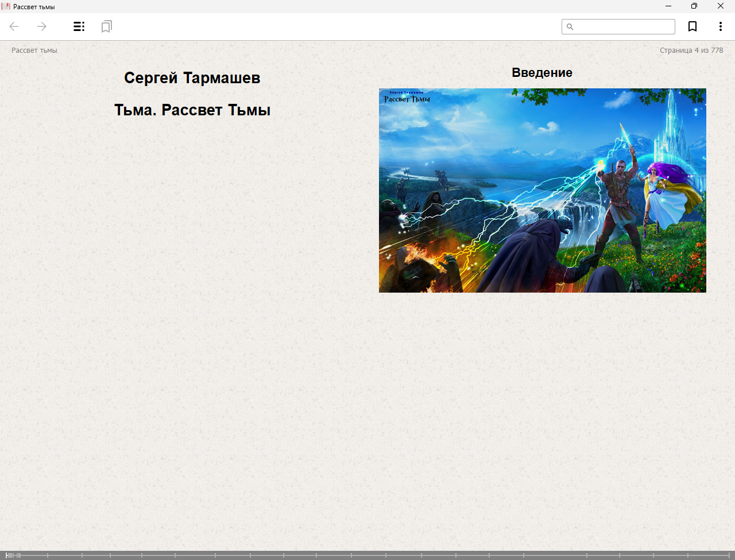Click the search input field

click(x=618, y=26)
